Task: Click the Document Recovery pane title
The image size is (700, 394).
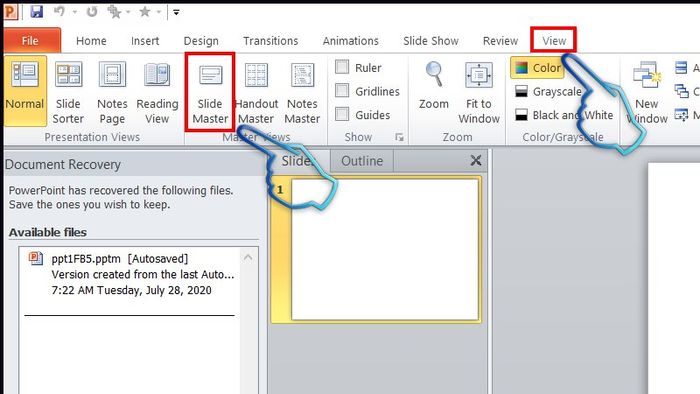Action: coord(63,165)
